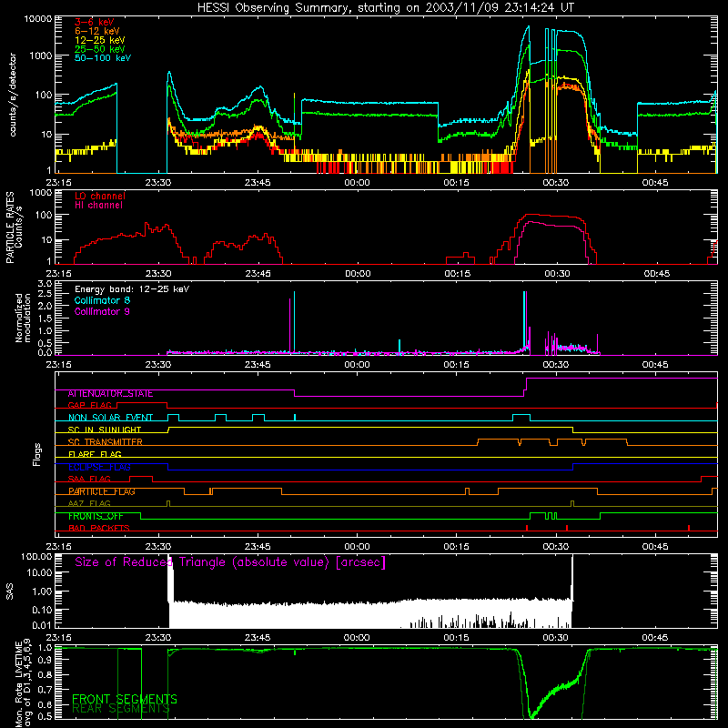
Task: Click the 0.9 tick on livetime axis
Action: (x=45, y=661)
